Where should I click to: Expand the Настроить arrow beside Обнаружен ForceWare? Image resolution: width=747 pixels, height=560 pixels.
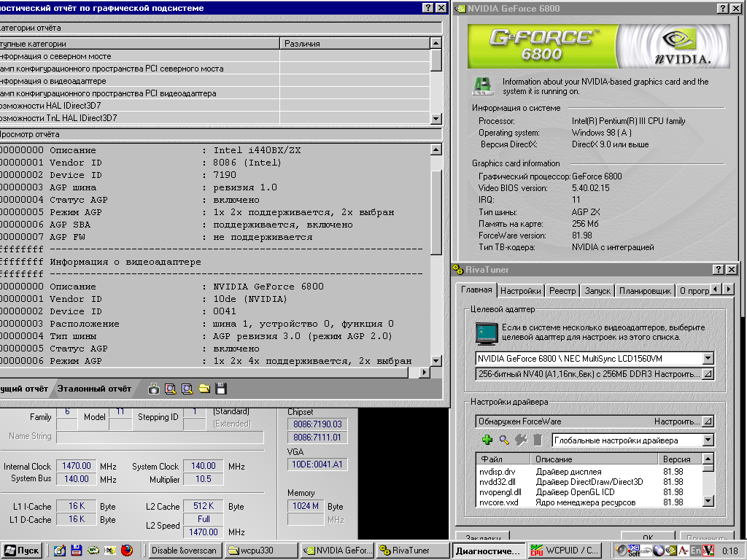click(708, 421)
